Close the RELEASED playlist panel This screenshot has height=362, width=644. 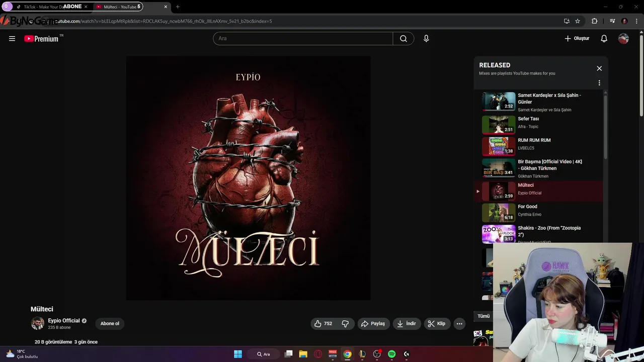(599, 68)
